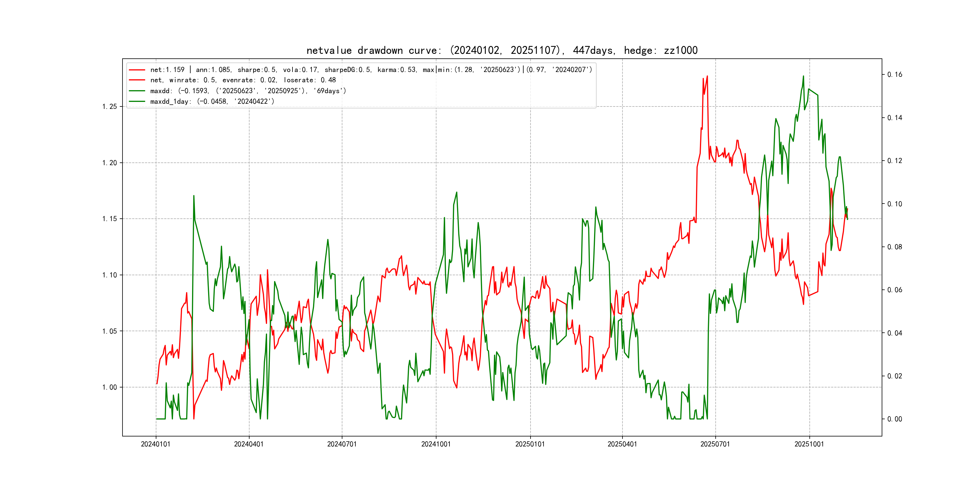Click the red net:1.159 legend line sample
The width and height of the screenshot is (980, 490).
[137, 70]
